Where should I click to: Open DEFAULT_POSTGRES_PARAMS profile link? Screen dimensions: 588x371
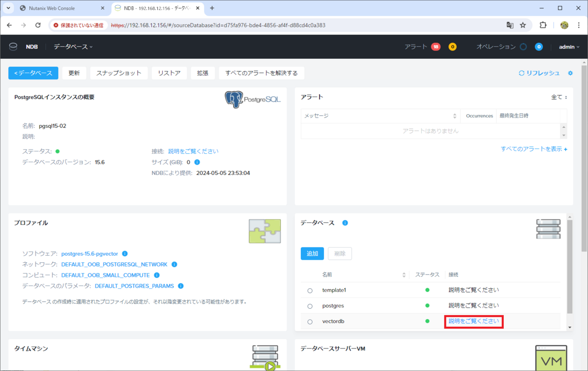135,286
